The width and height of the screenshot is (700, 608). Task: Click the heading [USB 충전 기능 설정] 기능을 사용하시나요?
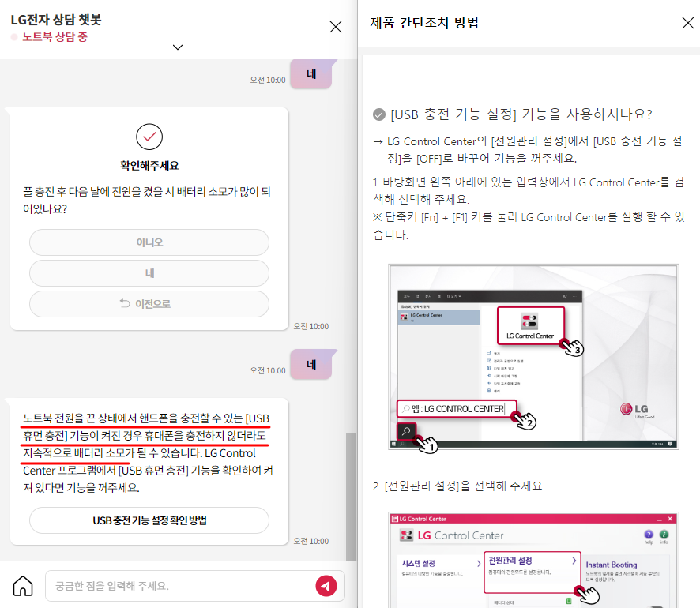click(x=521, y=114)
